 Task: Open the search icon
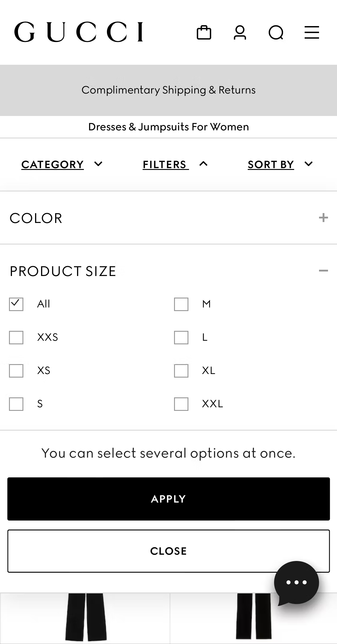point(276,32)
